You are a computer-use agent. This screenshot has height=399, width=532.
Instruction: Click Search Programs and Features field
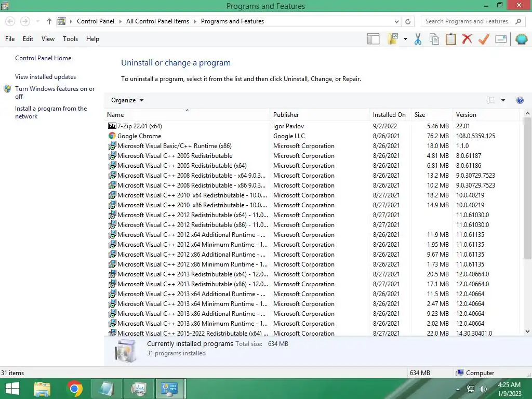[x=467, y=21]
